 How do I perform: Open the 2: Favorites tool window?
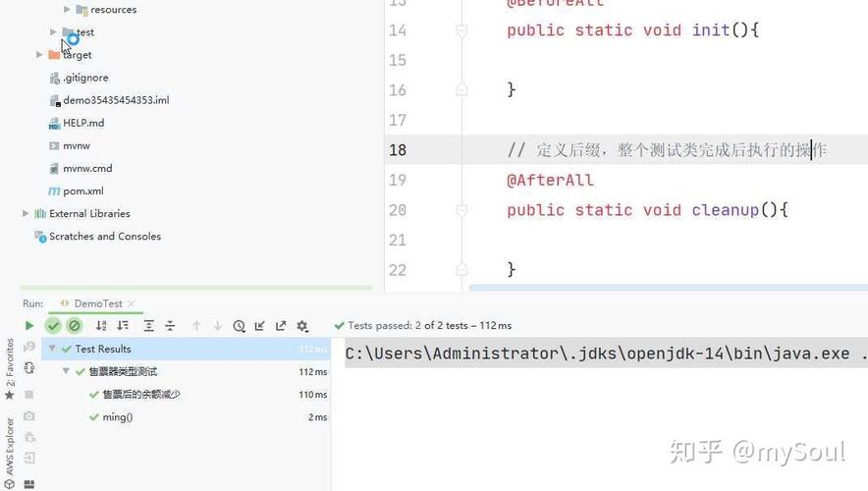click(x=10, y=369)
